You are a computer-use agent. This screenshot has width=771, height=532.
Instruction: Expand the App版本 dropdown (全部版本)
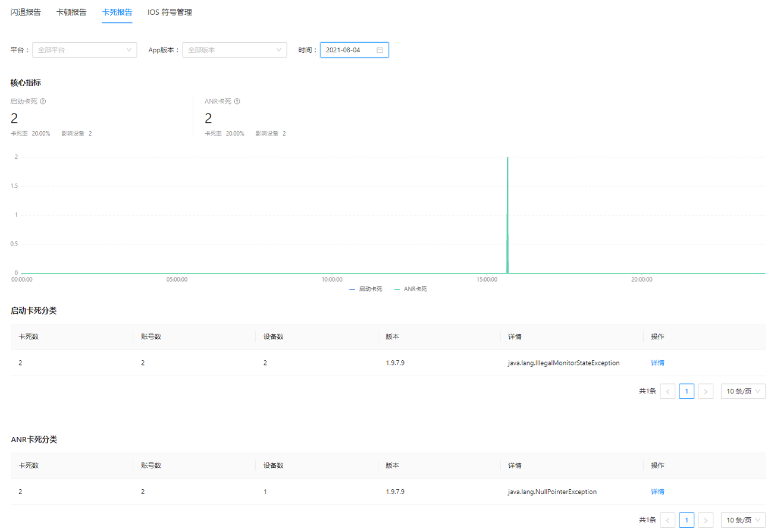pyautogui.click(x=234, y=50)
